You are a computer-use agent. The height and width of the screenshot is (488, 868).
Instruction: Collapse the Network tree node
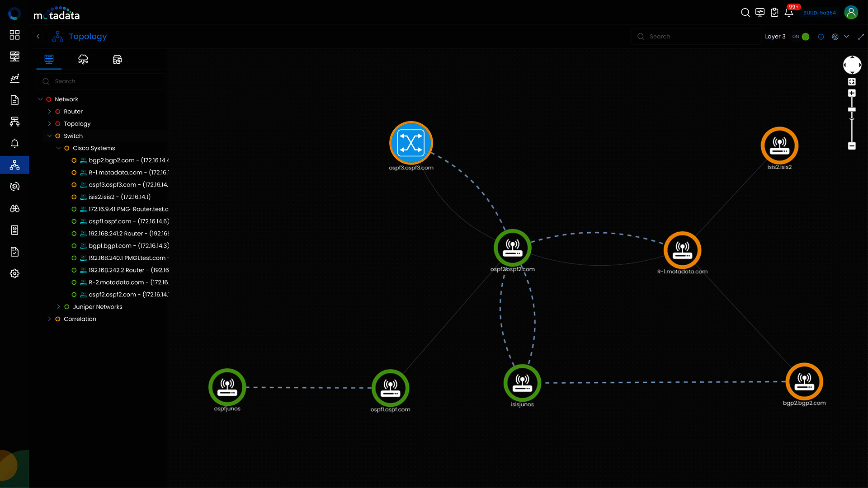(x=40, y=99)
